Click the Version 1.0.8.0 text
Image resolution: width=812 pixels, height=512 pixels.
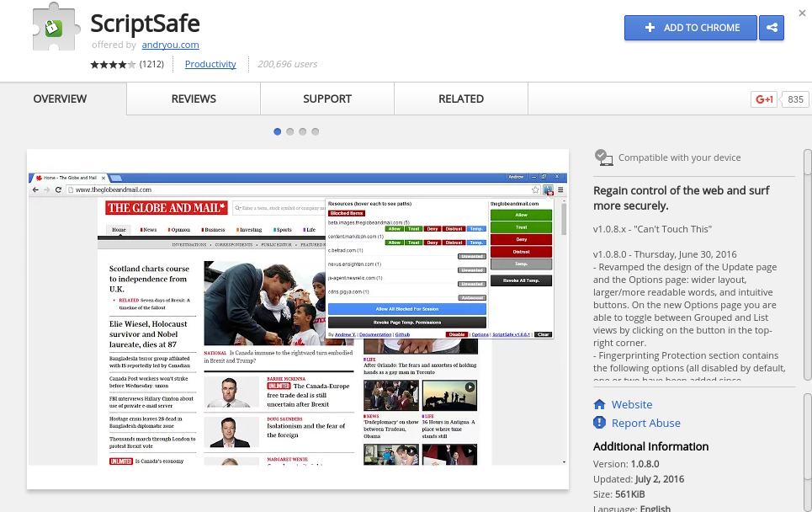626,464
